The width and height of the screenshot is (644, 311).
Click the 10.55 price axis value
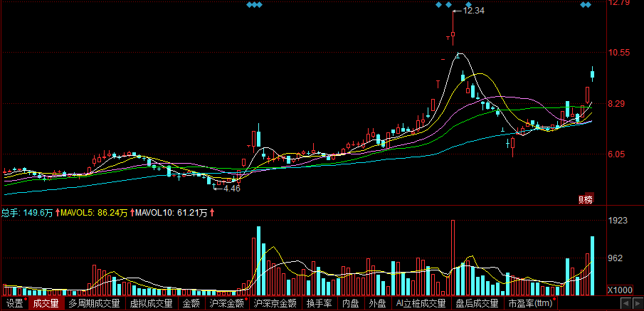[619, 53]
